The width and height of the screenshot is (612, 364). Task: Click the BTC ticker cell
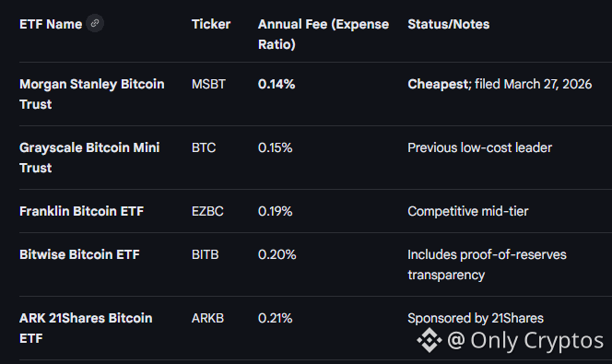coord(204,147)
